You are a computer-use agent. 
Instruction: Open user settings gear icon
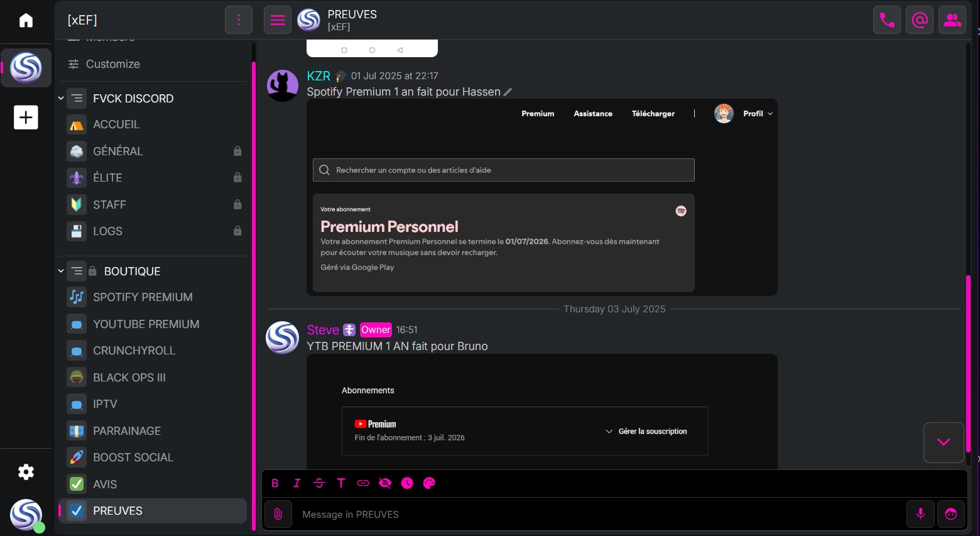tap(26, 472)
